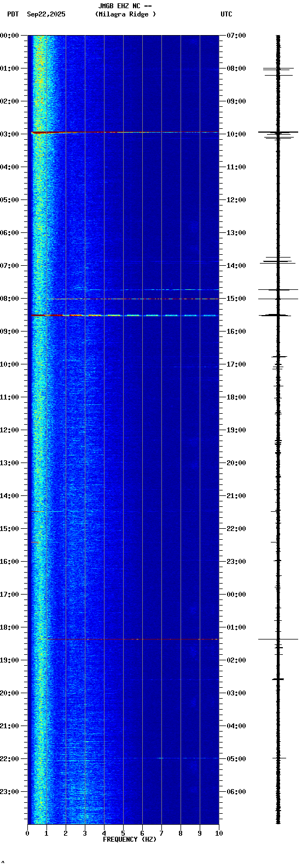
Task: Click the '01:00' label on the PDT axis
Action: pos(9,68)
